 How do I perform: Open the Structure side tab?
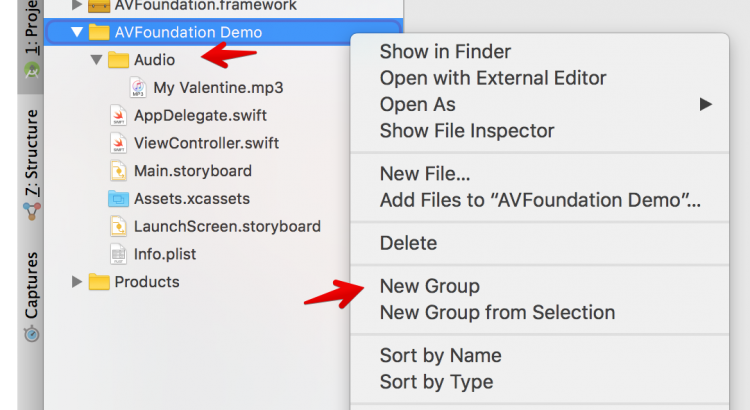[x=31, y=160]
